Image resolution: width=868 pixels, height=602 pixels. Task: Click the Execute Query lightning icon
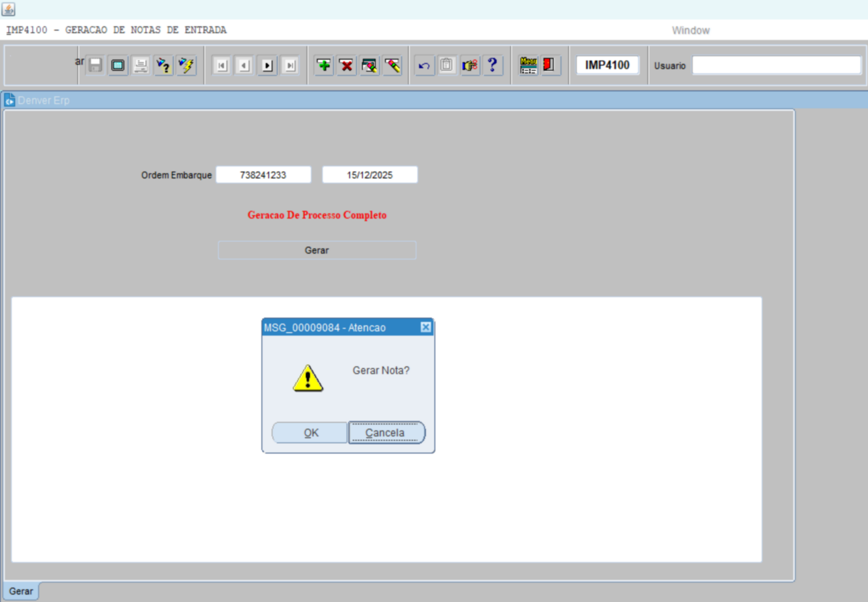click(x=187, y=65)
